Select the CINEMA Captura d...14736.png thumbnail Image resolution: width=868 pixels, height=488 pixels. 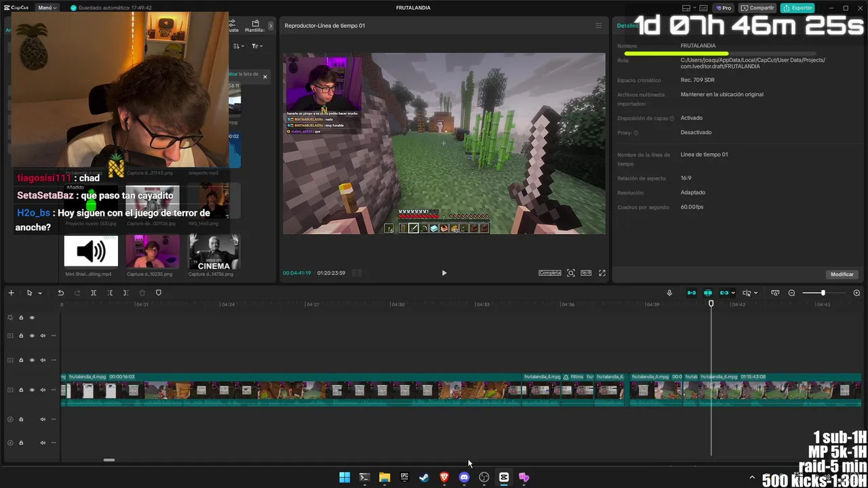[x=214, y=251]
